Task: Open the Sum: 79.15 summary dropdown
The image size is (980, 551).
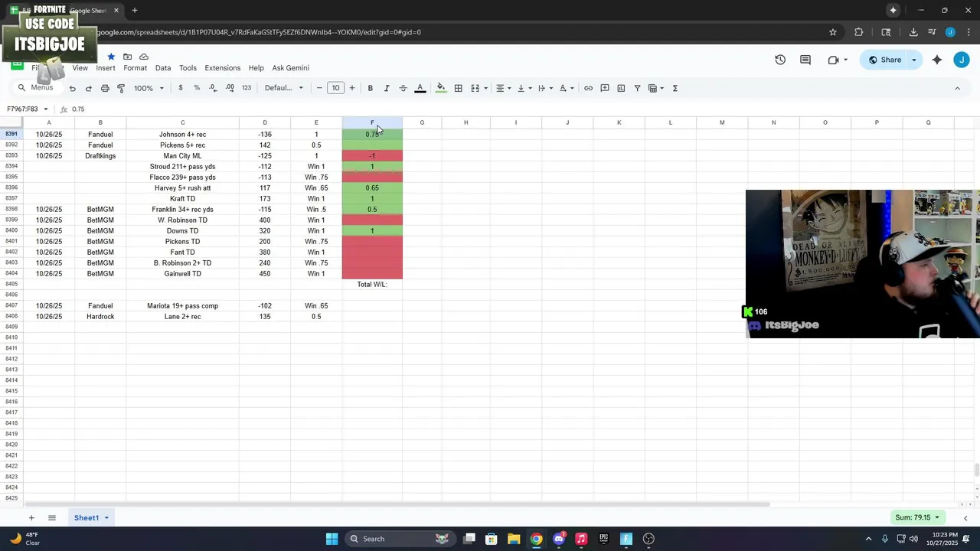Action: [917, 517]
